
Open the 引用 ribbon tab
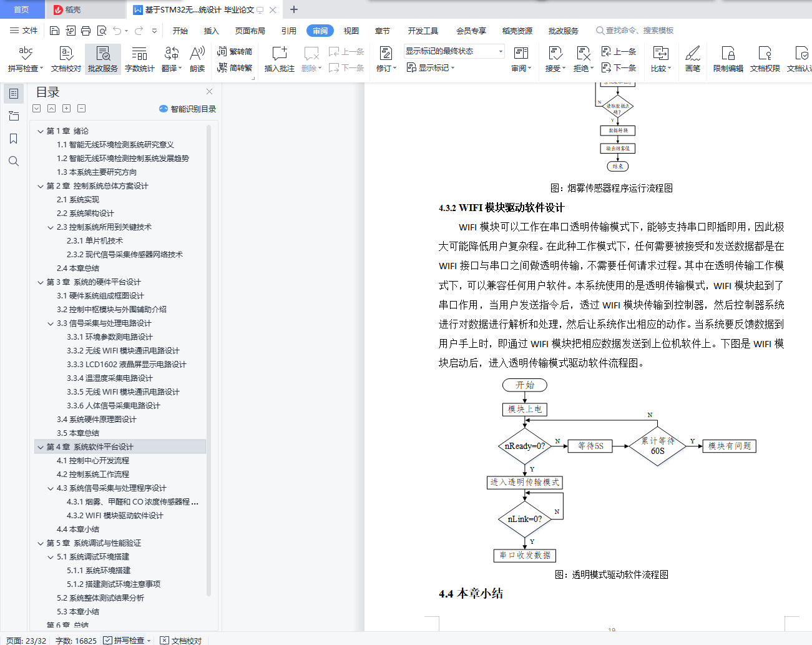coord(289,31)
